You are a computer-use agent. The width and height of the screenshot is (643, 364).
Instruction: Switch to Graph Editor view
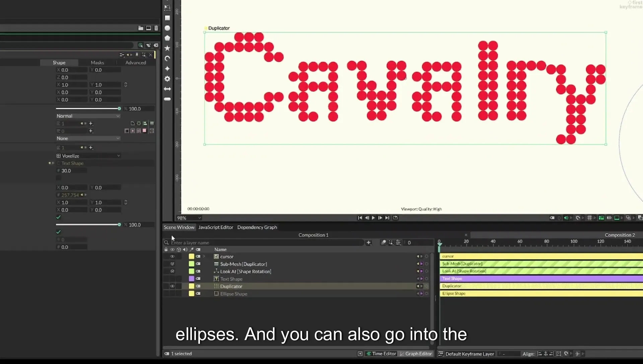click(x=415, y=354)
